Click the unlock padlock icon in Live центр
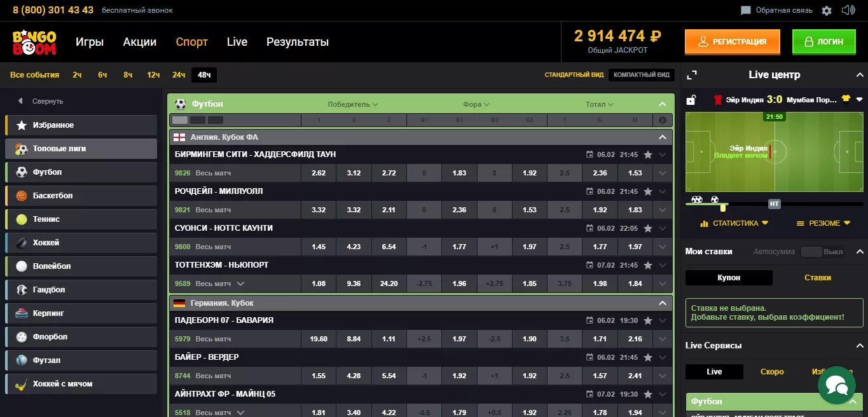 click(x=691, y=100)
